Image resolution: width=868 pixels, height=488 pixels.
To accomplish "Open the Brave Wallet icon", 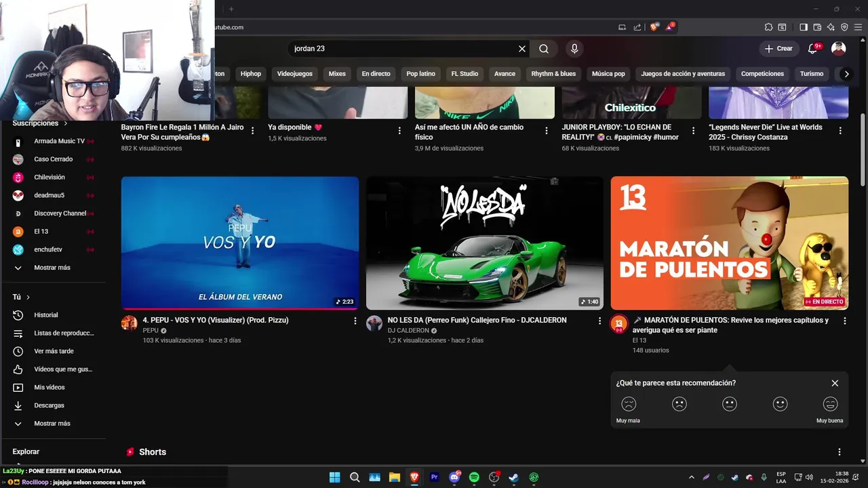I will click(817, 27).
